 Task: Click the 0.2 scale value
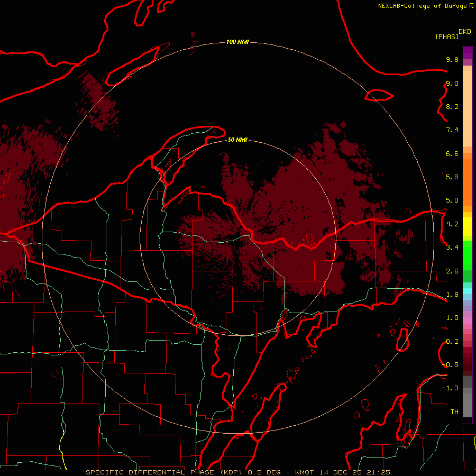pos(452,341)
